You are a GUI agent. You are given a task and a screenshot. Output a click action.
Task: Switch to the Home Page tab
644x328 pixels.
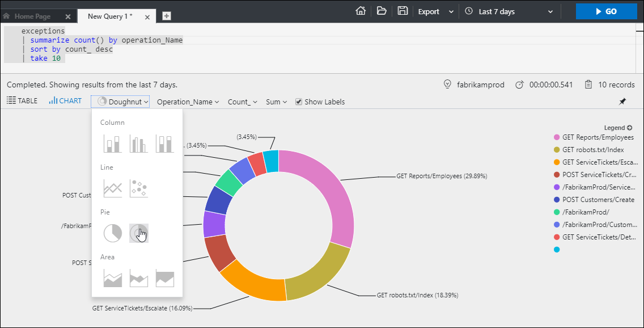[34, 16]
